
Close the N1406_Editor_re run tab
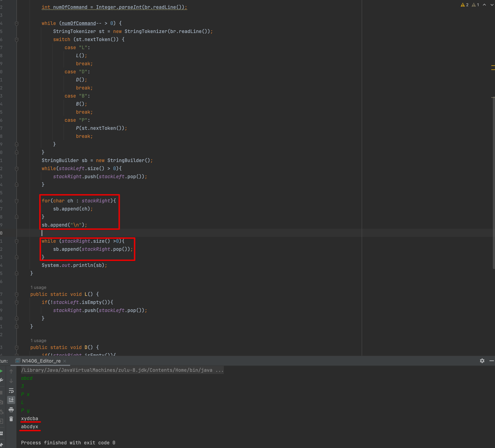point(65,361)
